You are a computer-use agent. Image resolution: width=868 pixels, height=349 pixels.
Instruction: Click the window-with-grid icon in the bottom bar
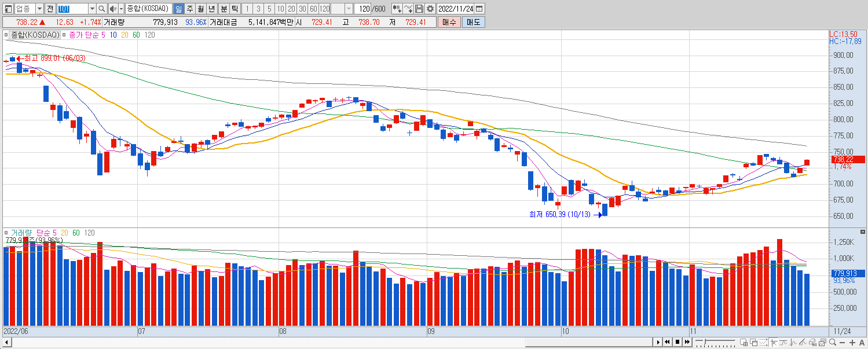point(744,342)
